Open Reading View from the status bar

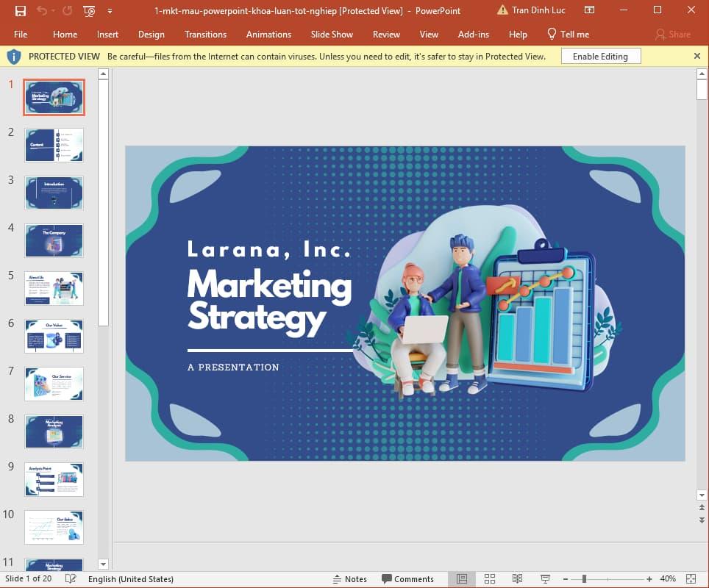pos(517,578)
